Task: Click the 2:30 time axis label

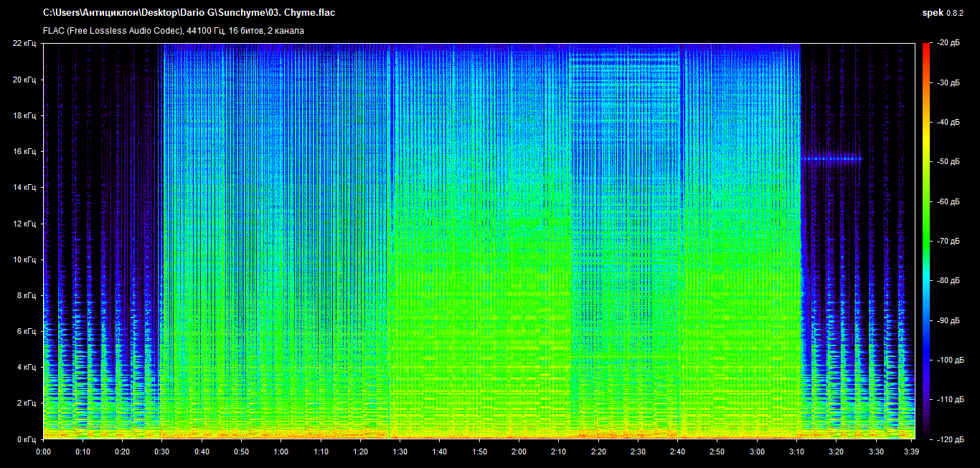Action: click(x=639, y=452)
